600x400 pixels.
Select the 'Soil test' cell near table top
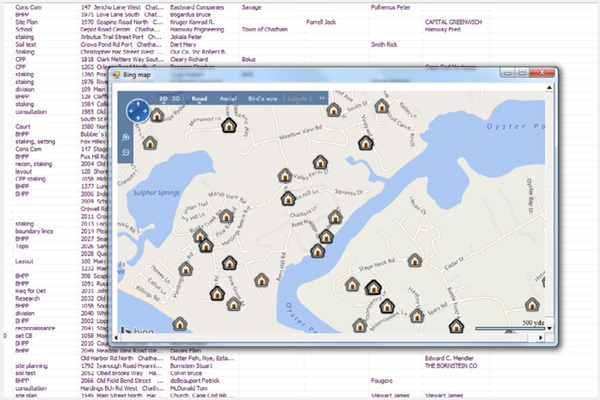(x=26, y=44)
